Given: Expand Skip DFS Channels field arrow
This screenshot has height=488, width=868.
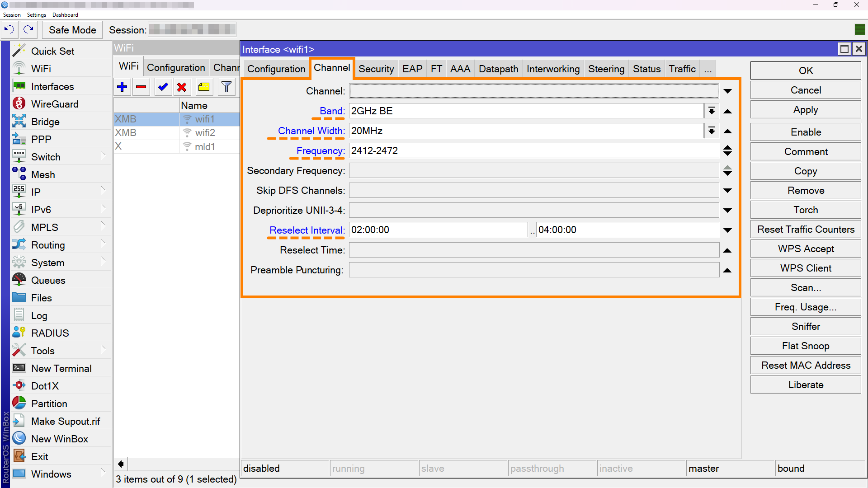Looking at the screenshot, I should [x=727, y=191].
